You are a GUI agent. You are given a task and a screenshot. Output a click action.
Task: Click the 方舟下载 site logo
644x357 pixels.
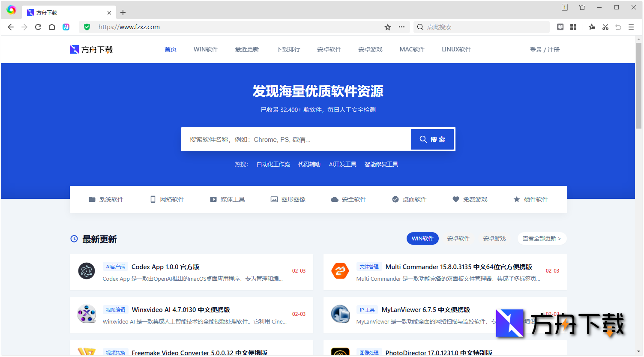click(91, 49)
